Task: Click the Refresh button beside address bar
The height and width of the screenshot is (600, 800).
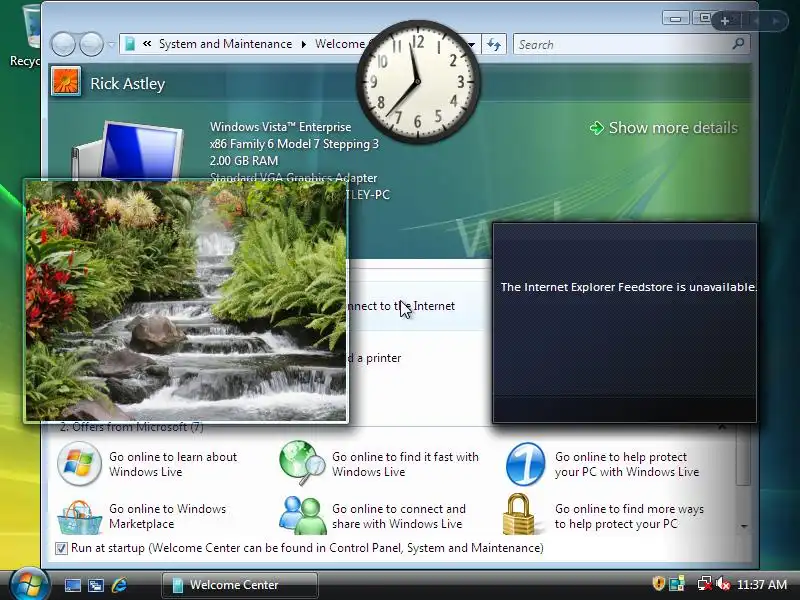Action: click(493, 44)
